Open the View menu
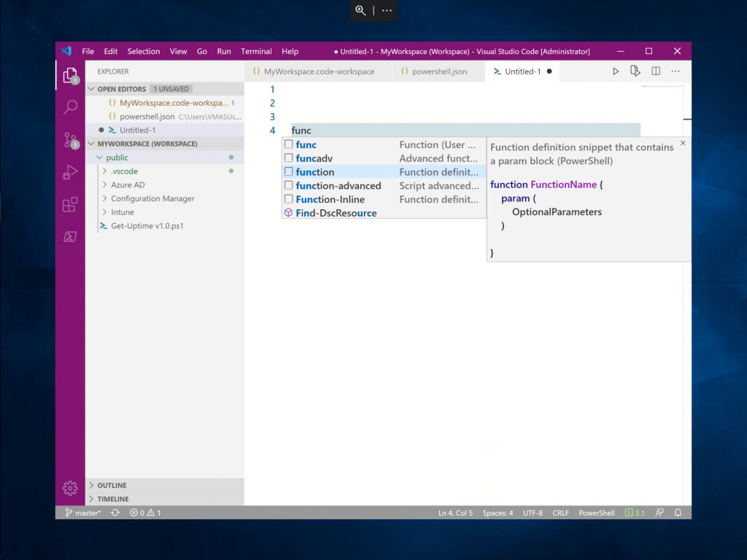 (178, 52)
